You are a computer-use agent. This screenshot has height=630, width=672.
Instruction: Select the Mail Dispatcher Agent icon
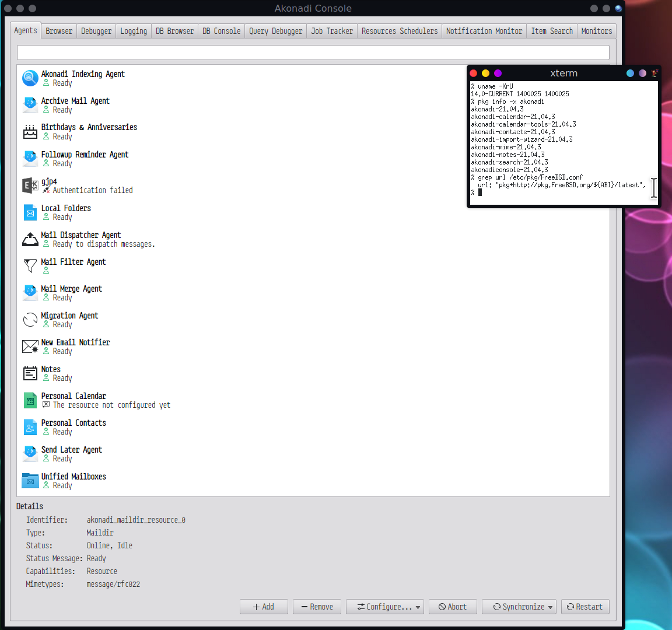click(30, 239)
